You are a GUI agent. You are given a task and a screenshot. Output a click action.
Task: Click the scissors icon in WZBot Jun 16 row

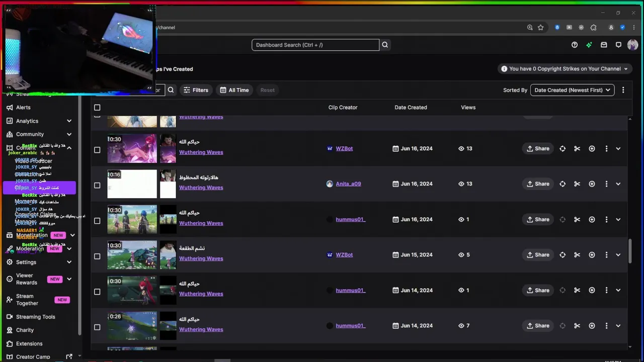click(577, 148)
